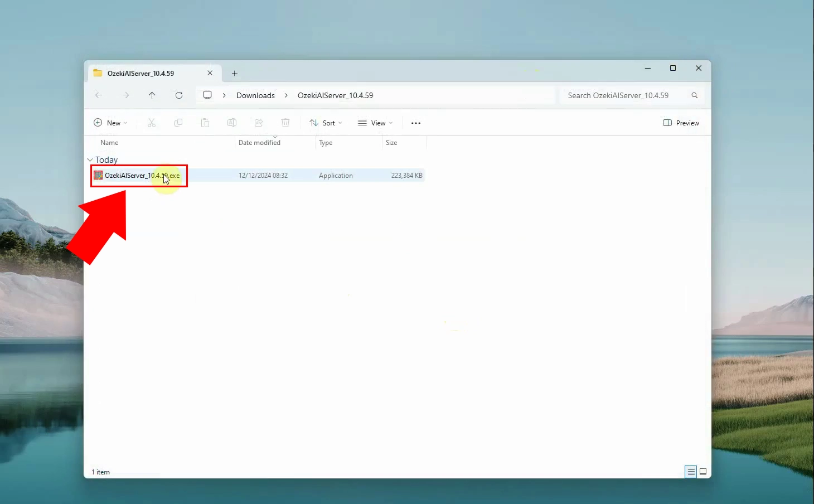Sort by Date modified column header
Image resolution: width=814 pixels, height=504 pixels.
[259, 143]
